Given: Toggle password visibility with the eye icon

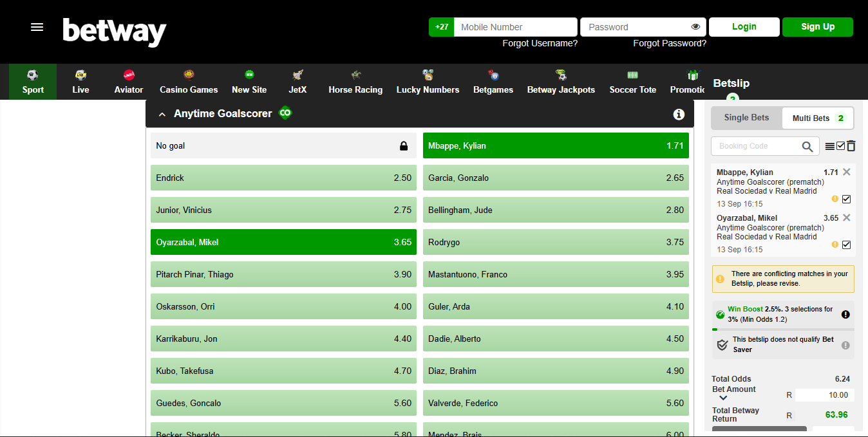Looking at the screenshot, I should 695,26.
